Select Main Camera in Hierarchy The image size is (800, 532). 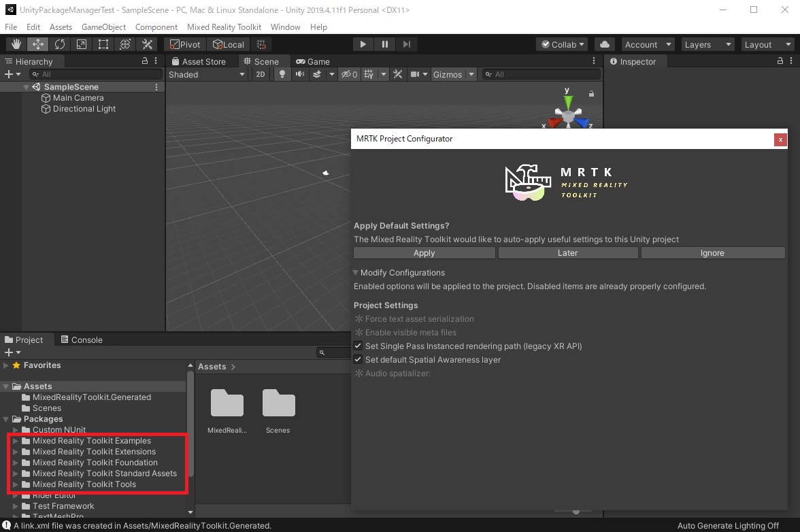tap(78, 98)
